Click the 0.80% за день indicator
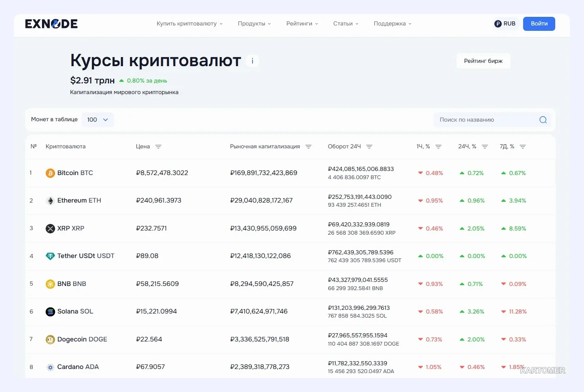 (143, 81)
